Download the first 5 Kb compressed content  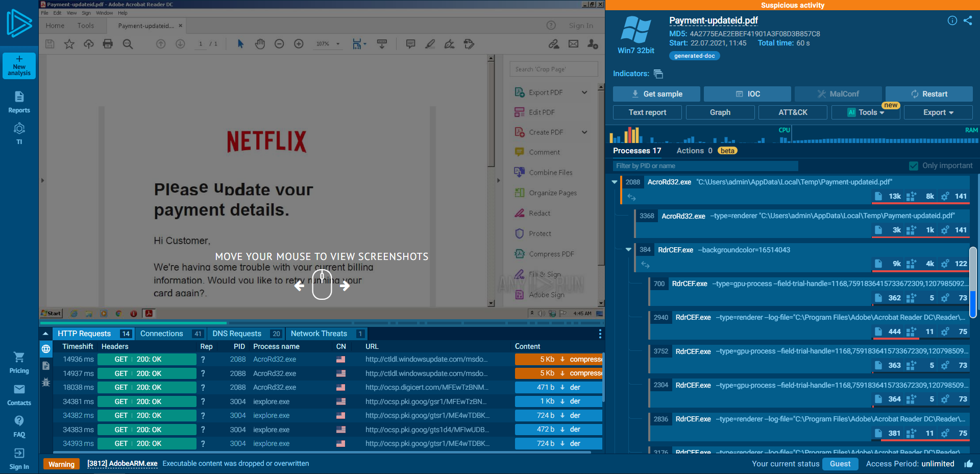(558, 360)
